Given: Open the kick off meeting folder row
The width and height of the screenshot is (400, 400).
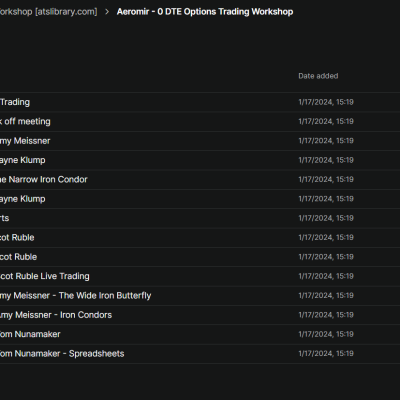Looking at the screenshot, I should click(x=200, y=121).
